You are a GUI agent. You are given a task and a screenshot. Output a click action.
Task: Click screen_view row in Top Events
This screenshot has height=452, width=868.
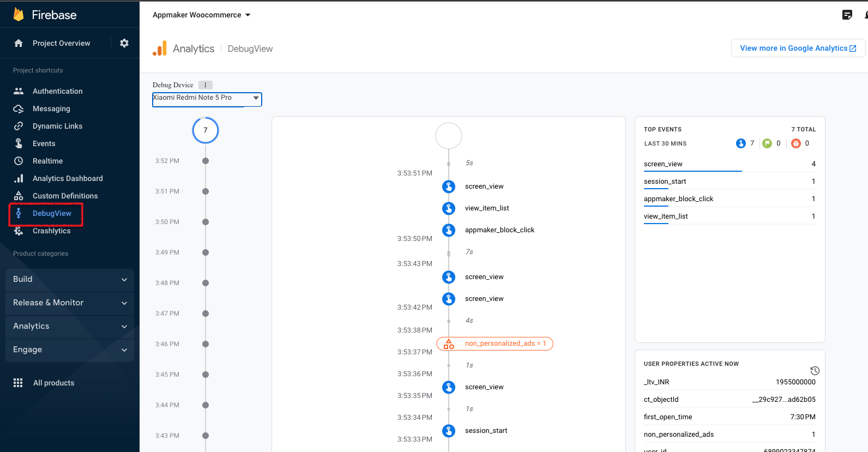click(x=729, y=164)
